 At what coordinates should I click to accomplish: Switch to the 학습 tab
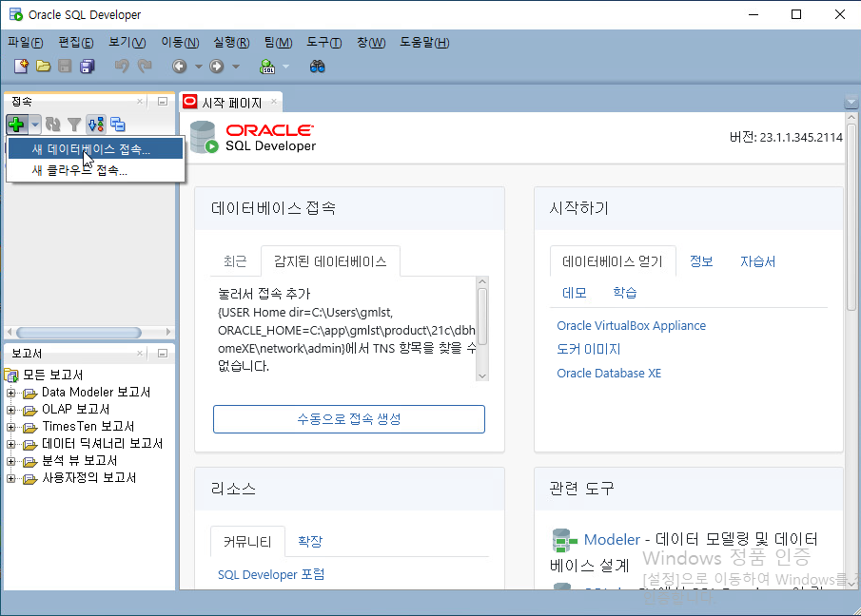click(x=625, y=293)
